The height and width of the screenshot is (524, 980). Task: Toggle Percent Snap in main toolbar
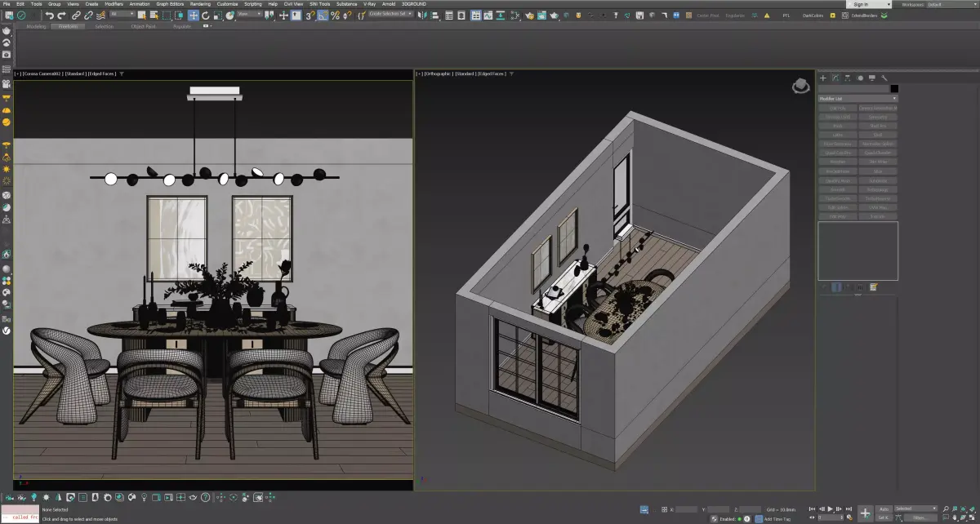tap(335, 15)
